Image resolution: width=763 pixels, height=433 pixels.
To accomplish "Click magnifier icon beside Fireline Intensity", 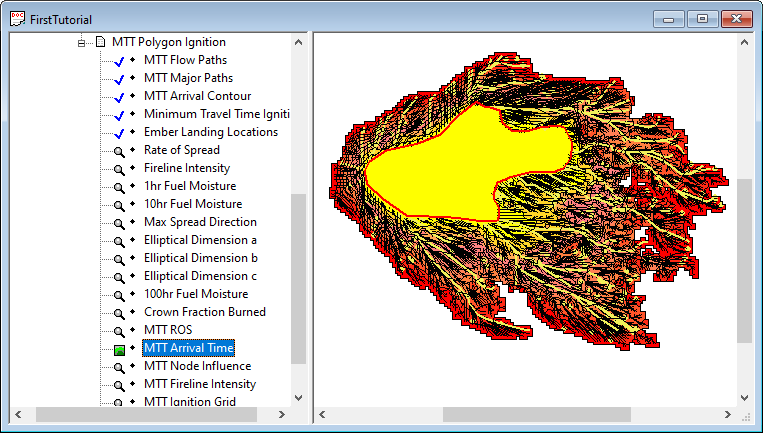I will 119,169.
